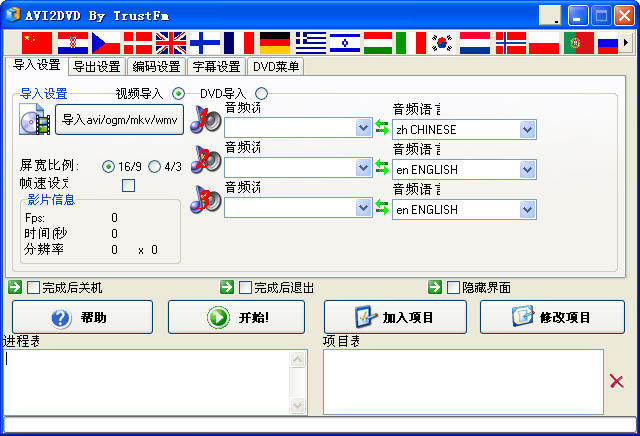Select the Russia flag language

[608, 43]
